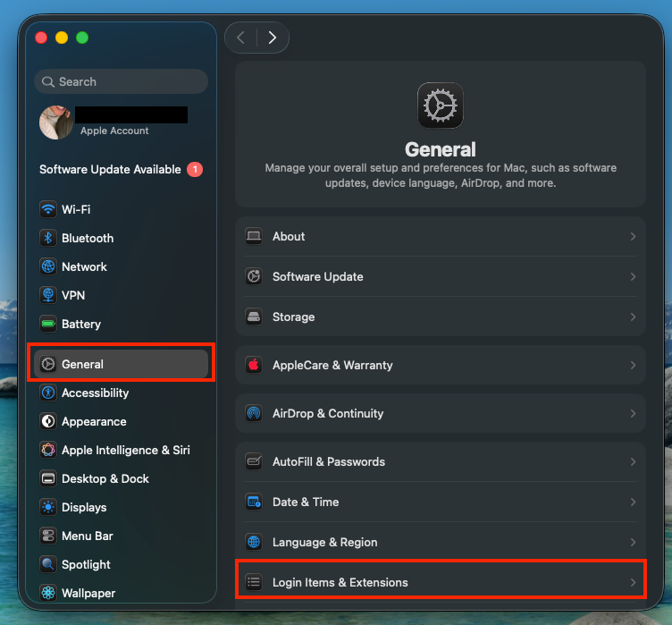
Task: Click the AutoFill & Passwords icon
Action: click(x=254, y=461)
